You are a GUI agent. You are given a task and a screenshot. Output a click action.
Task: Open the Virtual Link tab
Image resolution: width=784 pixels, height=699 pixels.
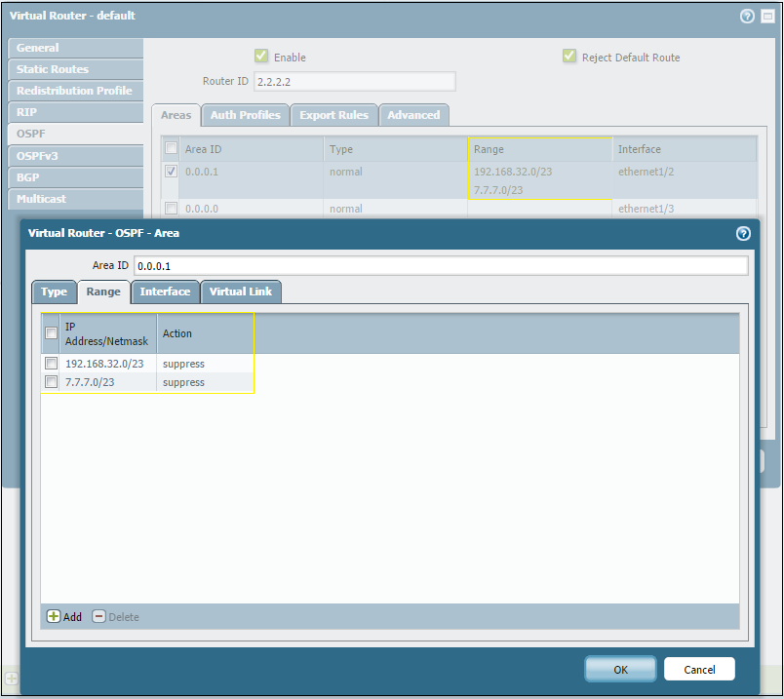tap(241, 291)
